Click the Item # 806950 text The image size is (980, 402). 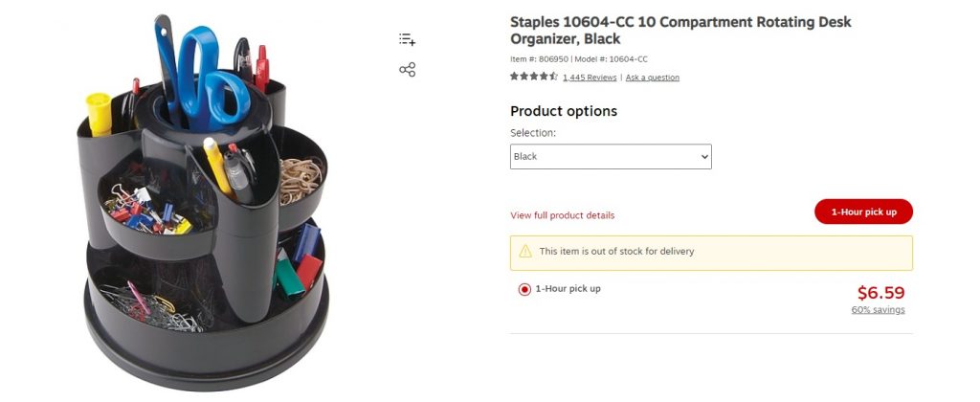[x=539, y=59]
